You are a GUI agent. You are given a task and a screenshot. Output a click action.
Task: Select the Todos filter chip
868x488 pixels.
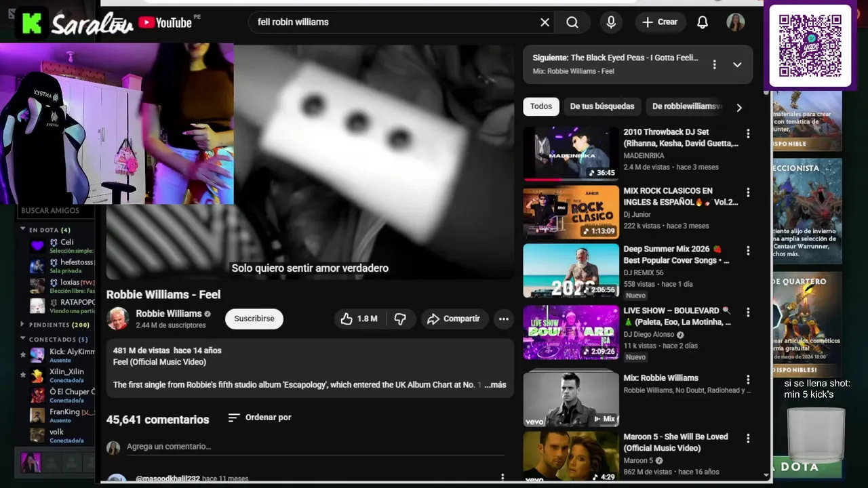coord(540,106)
